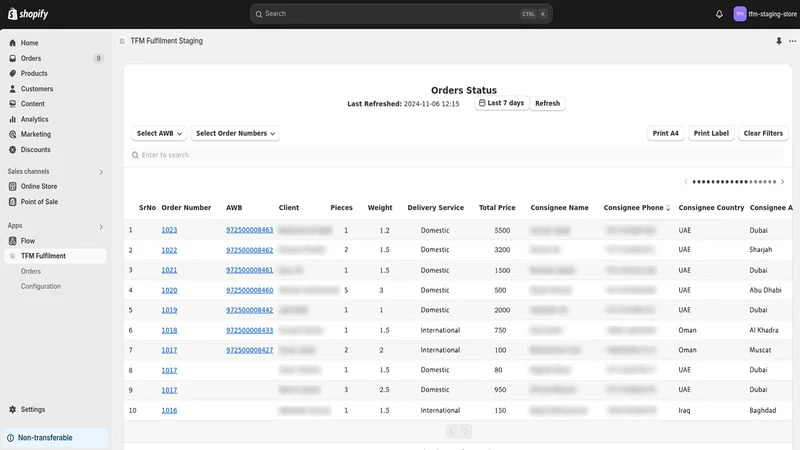This screenshot has height=450, width=800.
Task: Pin the TFM Fulfilment app
Action: point(779,41)
